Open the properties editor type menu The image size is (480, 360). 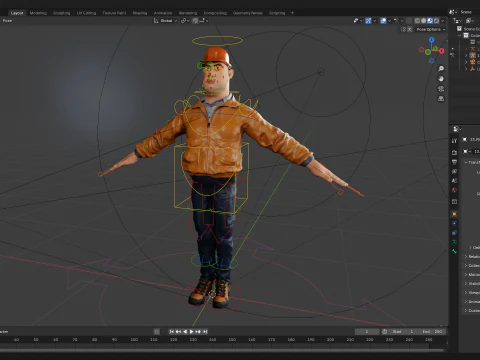457,129
